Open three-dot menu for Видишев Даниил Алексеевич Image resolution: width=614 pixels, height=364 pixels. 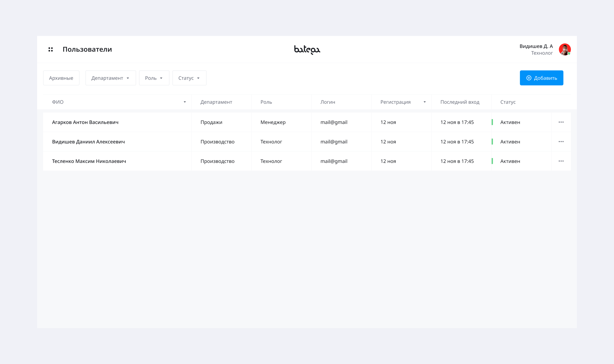tap(561, 142)
